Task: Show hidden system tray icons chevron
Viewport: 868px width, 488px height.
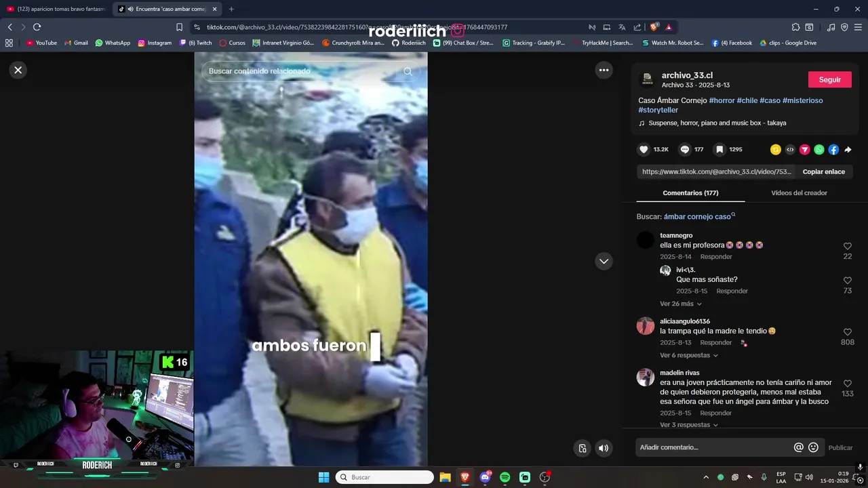Action: [x=705, y=477]
